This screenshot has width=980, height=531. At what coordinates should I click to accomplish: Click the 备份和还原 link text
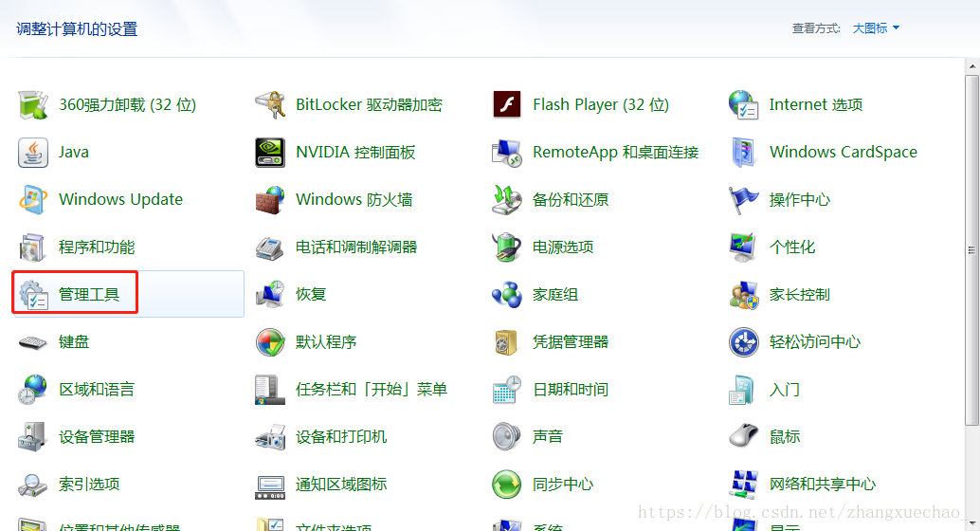click(571, 199)
